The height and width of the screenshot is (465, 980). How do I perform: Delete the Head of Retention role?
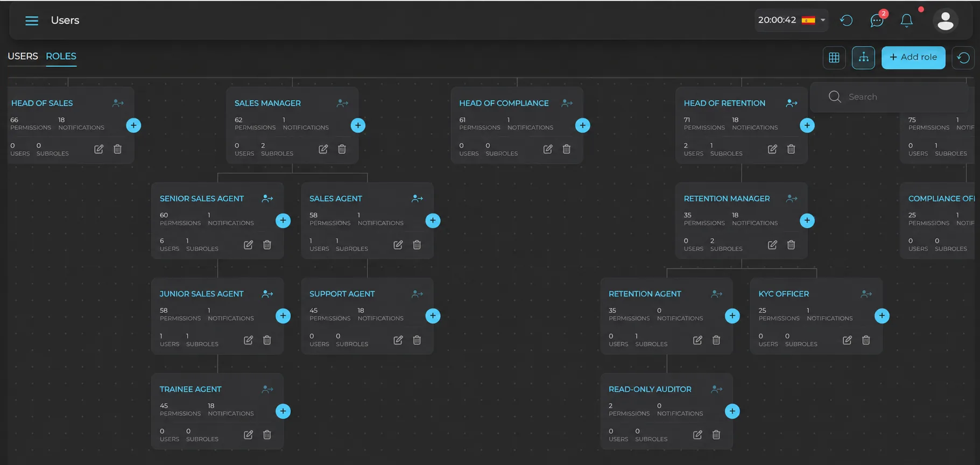pyautogui.click(x=791, y=149)
